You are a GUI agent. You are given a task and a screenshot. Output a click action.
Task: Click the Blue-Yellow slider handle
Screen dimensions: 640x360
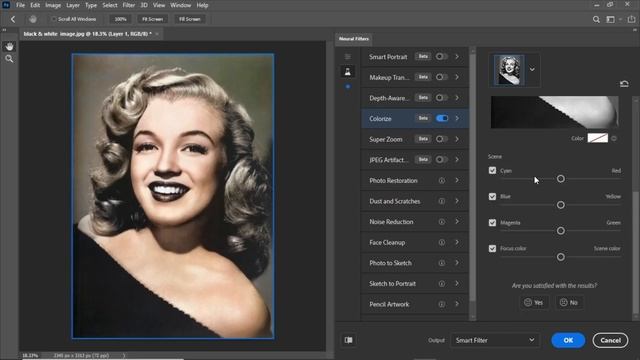[561, 205]
